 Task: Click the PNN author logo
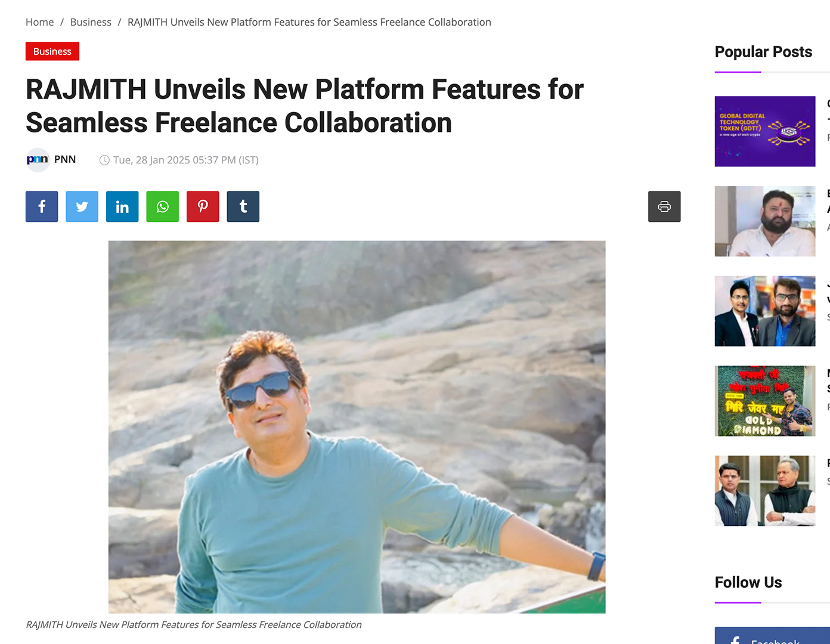(x=38, y=160)
